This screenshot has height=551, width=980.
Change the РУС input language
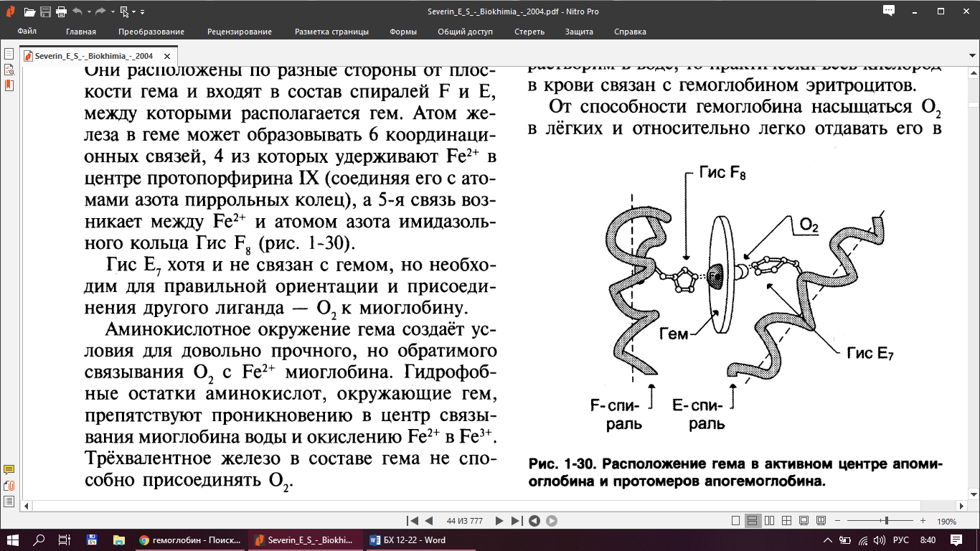click(900, 540)
